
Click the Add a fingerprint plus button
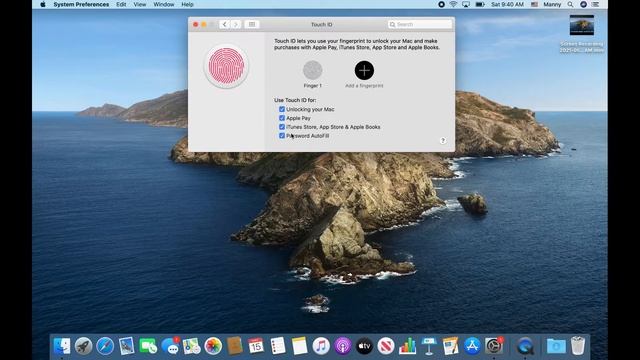coord(364,70)
